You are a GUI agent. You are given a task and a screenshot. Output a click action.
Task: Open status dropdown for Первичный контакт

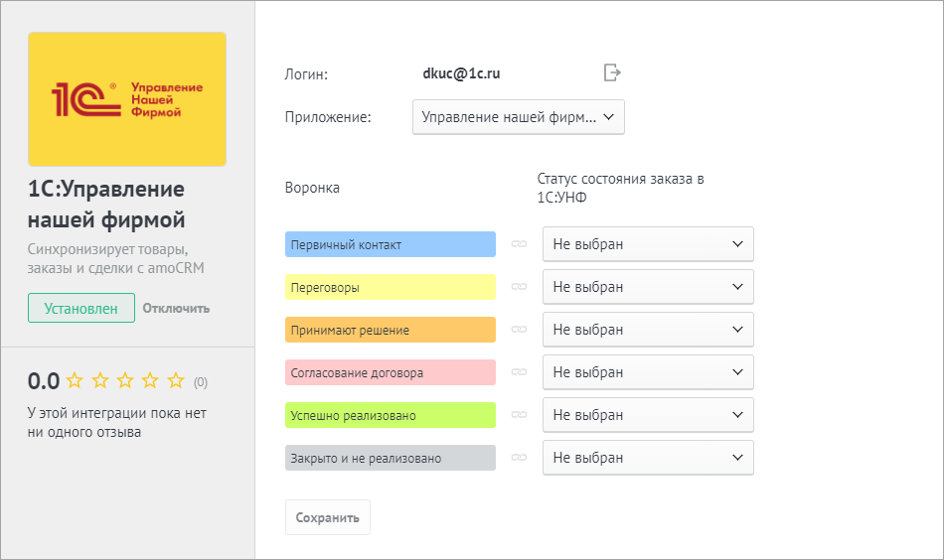[x=648, y=244]
